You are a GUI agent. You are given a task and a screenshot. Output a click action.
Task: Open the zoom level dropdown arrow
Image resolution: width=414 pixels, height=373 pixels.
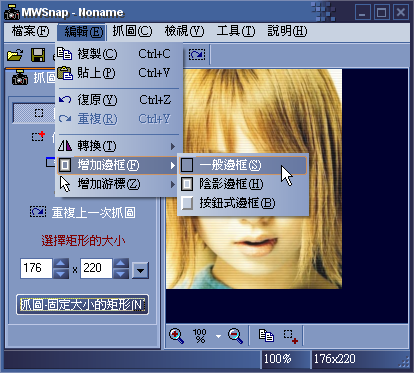coord(218,336)
